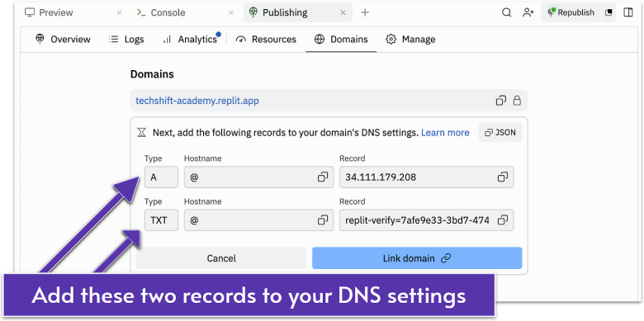
Task: Copy the techshift-academy.replit.app domain
Action: pyautogui.click(x=500, y=101)
